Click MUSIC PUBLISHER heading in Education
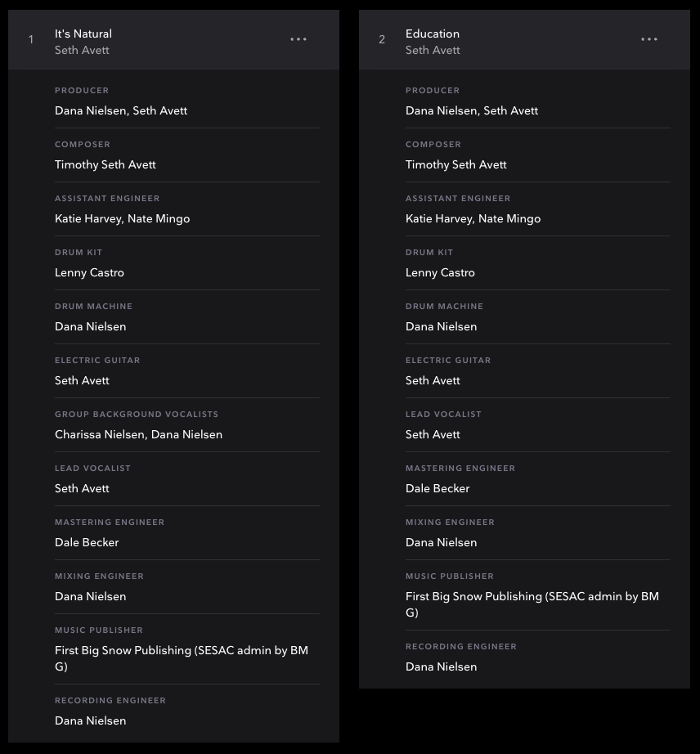Viewport: 700px width, 754px height. click(x=450, y=576)
